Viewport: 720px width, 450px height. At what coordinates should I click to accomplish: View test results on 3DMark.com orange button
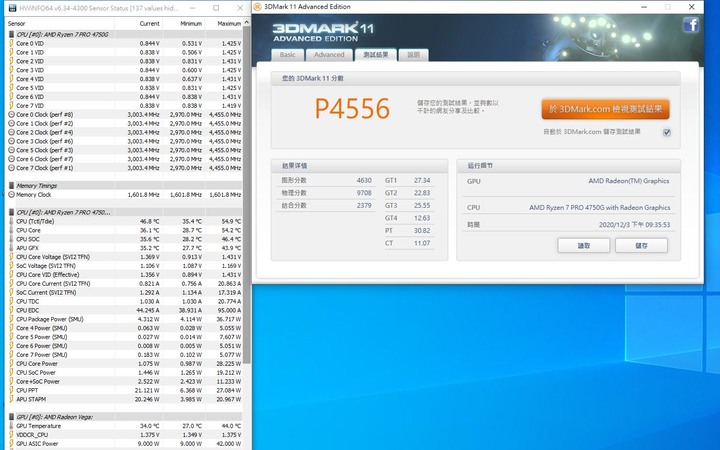pos(605,109)
